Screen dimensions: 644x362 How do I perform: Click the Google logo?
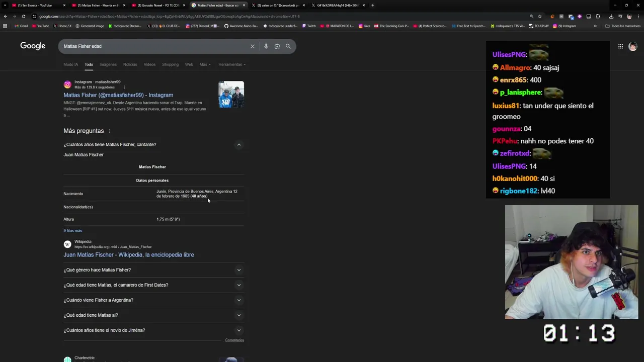point(33,46)
